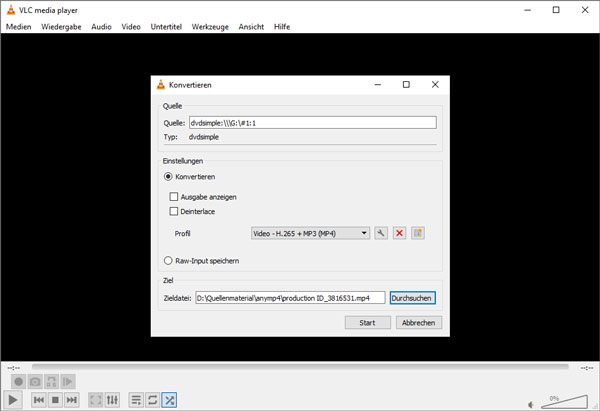Show the playlist icon
Image resolution: width=600 pixels, height=411 pixels.
[136, 400]
